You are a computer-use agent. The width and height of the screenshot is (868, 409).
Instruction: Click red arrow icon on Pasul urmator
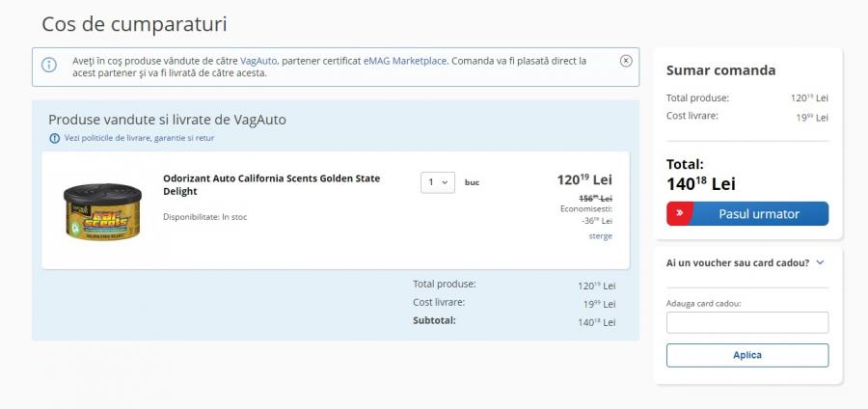[x=680, y=213]
